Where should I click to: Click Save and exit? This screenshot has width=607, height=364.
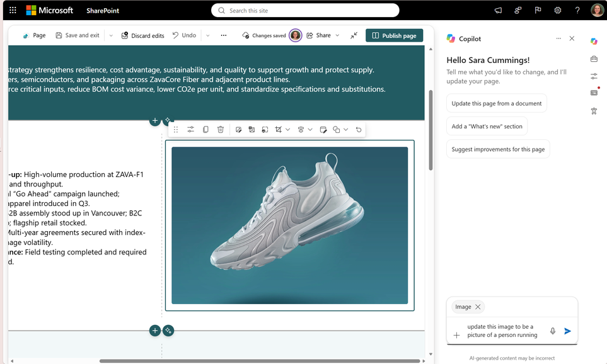pyautogui.click(x=78, y=35)
